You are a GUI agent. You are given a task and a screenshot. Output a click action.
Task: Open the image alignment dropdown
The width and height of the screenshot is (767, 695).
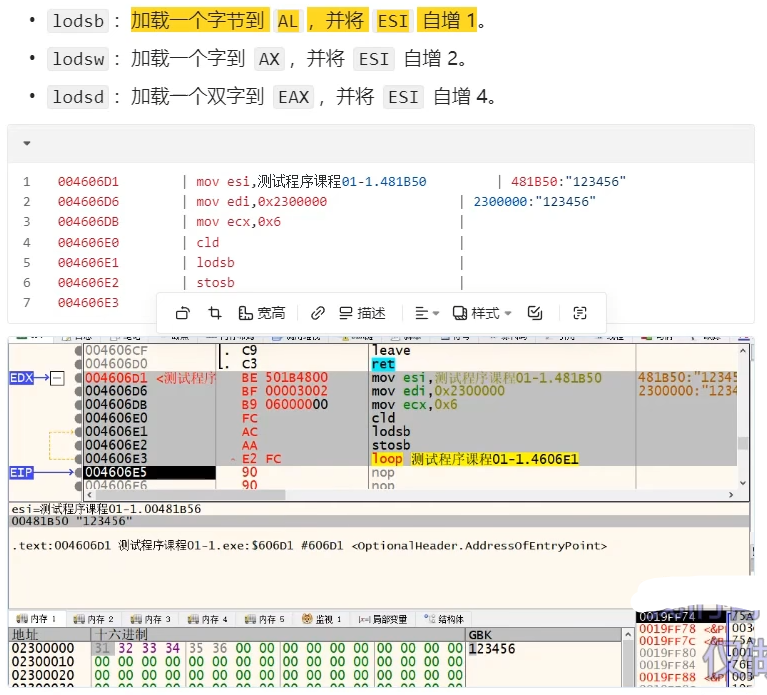[427, 313]
